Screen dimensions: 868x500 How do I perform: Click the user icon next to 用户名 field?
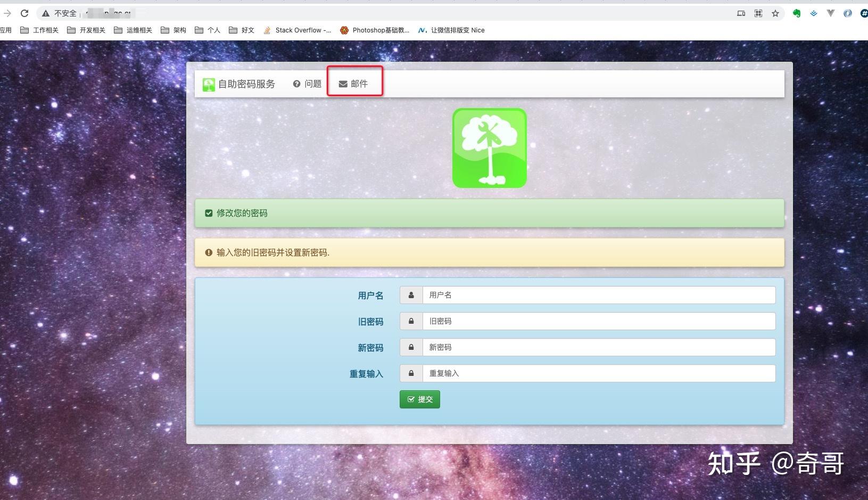tap(410, 294)
